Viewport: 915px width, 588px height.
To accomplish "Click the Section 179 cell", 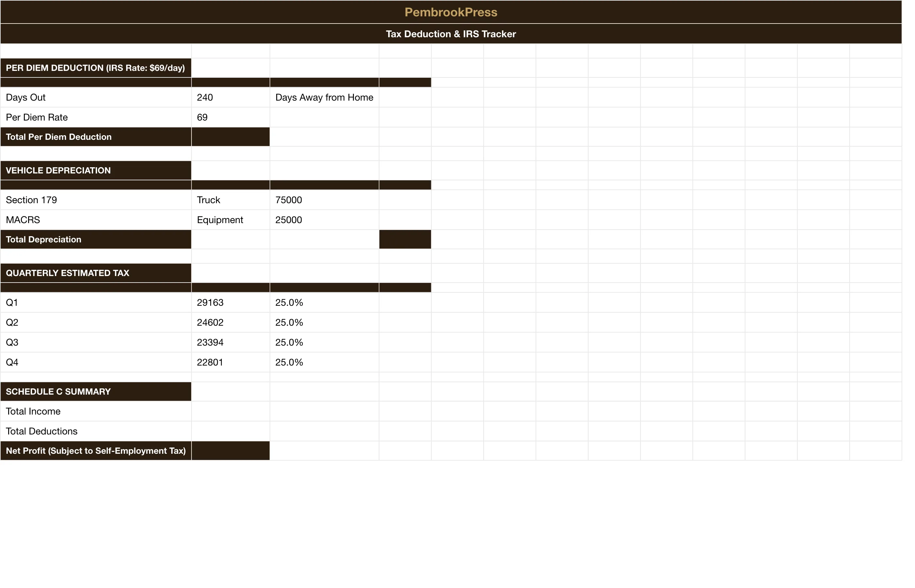I will pos(96,200).
